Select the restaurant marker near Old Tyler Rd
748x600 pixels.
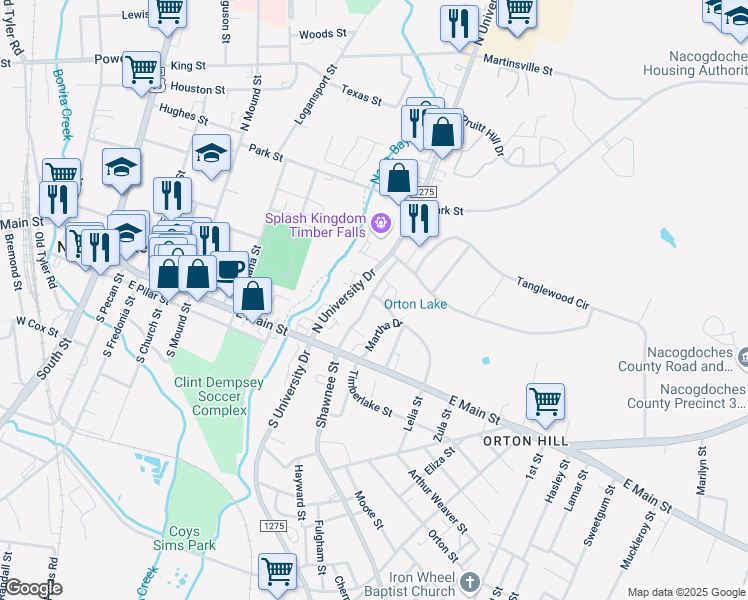click(x=59, y=202)
